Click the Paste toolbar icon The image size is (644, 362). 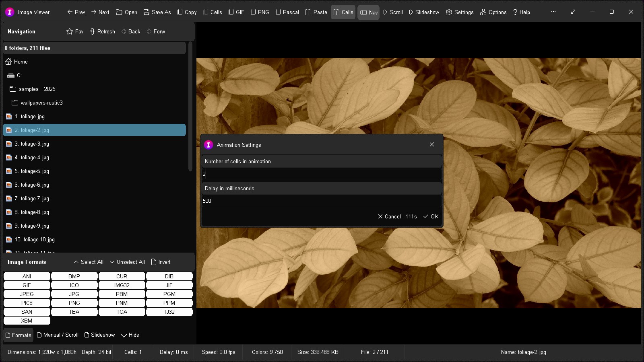(316, 12)
